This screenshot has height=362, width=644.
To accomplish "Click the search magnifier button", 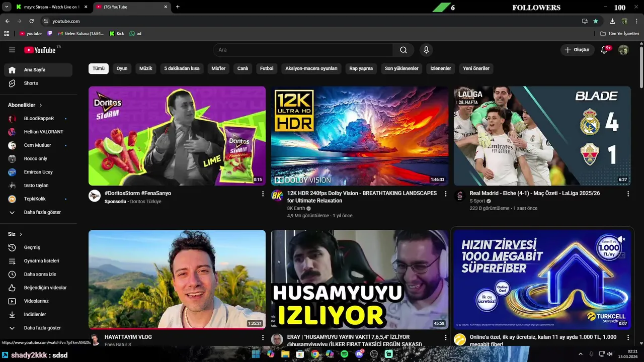I will tap(404, 50).
